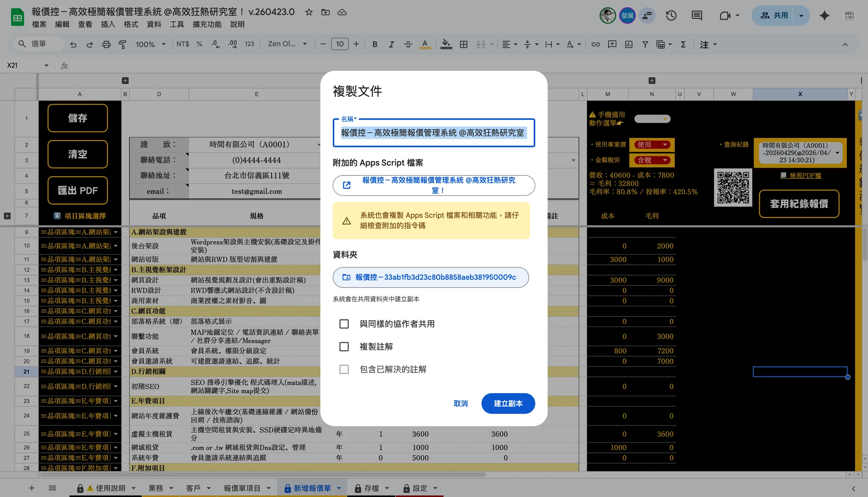Image resolution: width=868 pixels, height=497 pixels.
Task: Star this document
Action: (309, 12)
